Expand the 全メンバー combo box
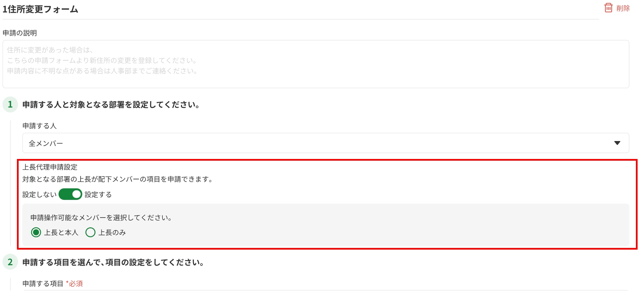Viewport: 644px width, 299px height. point(326,143)
